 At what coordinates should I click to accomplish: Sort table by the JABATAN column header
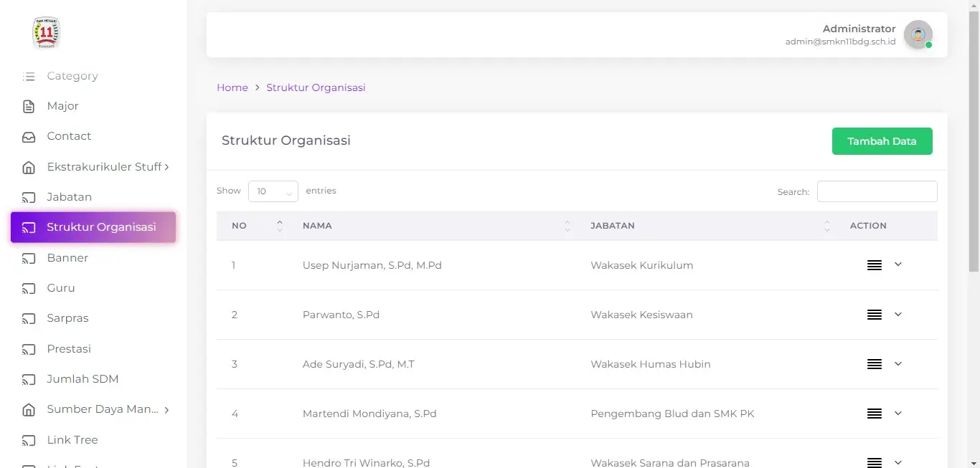click(x=705, y=226)
